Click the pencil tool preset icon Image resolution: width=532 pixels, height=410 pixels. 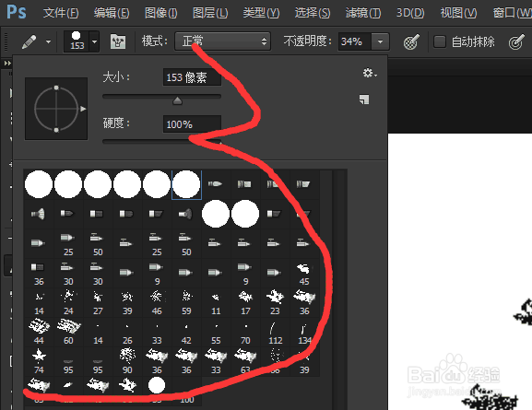click(30, 42)
